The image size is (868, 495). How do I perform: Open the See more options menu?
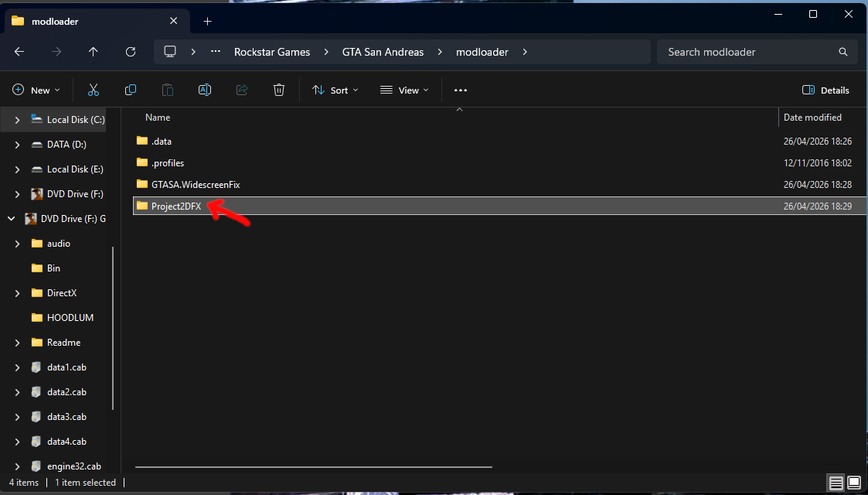pos(461,90)
